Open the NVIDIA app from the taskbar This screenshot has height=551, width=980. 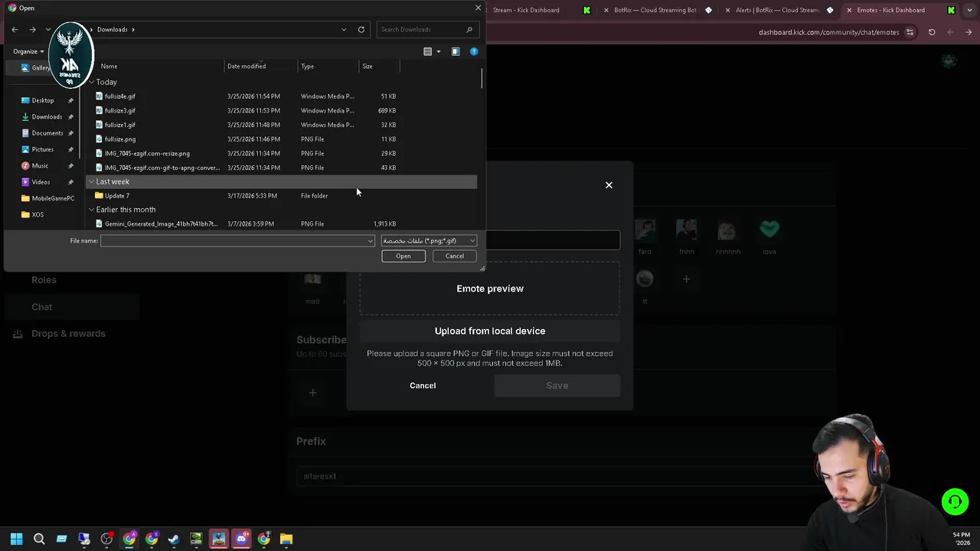[196, 539]
